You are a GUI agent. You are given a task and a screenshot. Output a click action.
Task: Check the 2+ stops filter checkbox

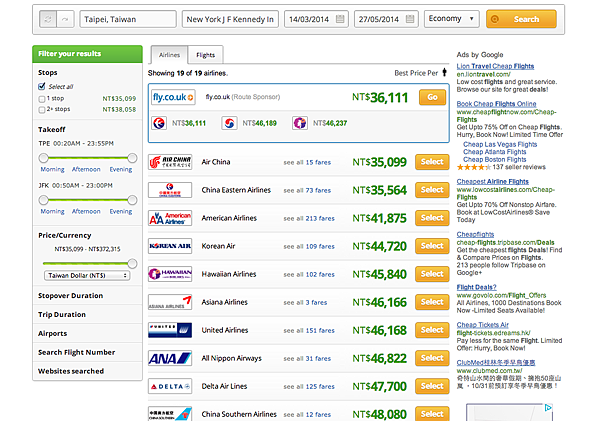42,110
